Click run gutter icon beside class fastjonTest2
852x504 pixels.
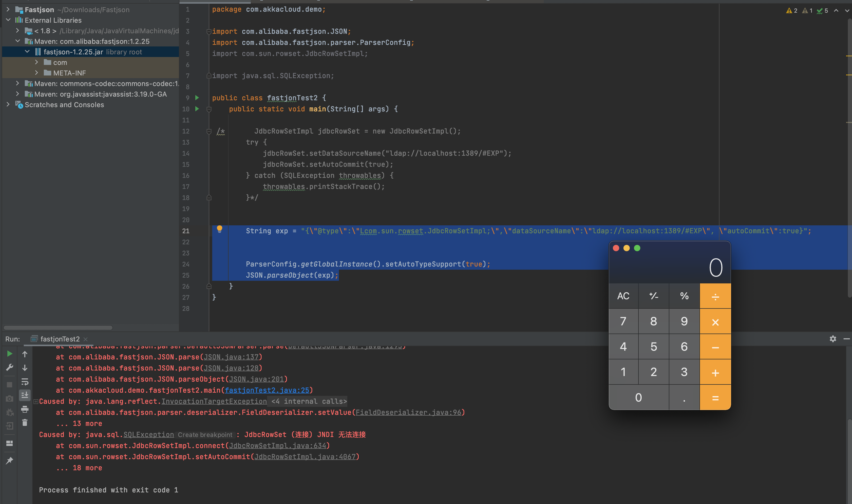tap(197, 98)
